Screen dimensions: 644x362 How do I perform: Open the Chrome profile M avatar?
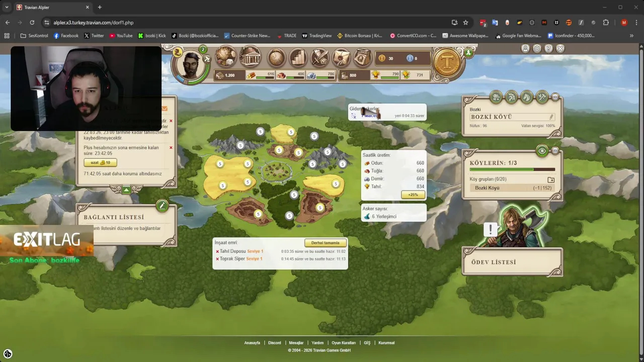(x=624, y=23)
